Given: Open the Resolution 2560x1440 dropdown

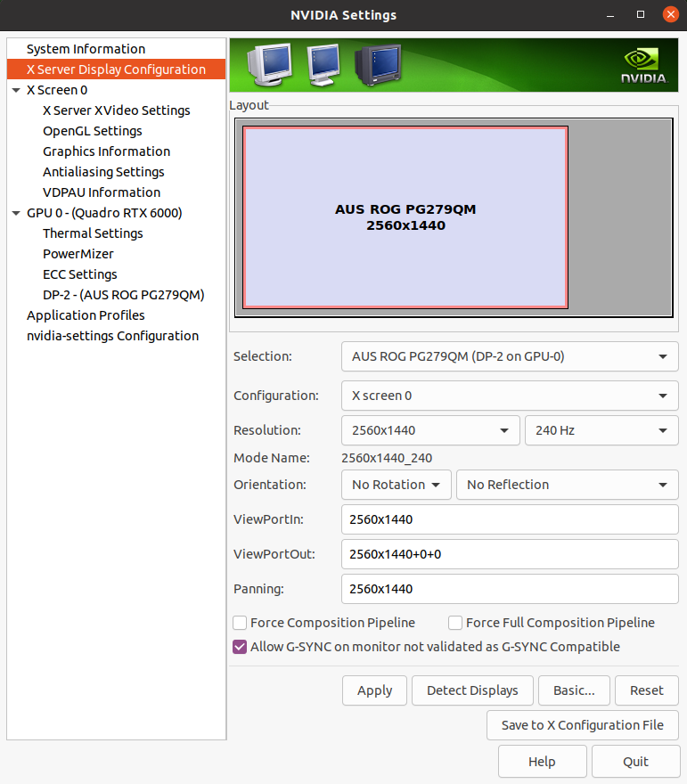Looking at the screenshot, I should click(430, 430).
